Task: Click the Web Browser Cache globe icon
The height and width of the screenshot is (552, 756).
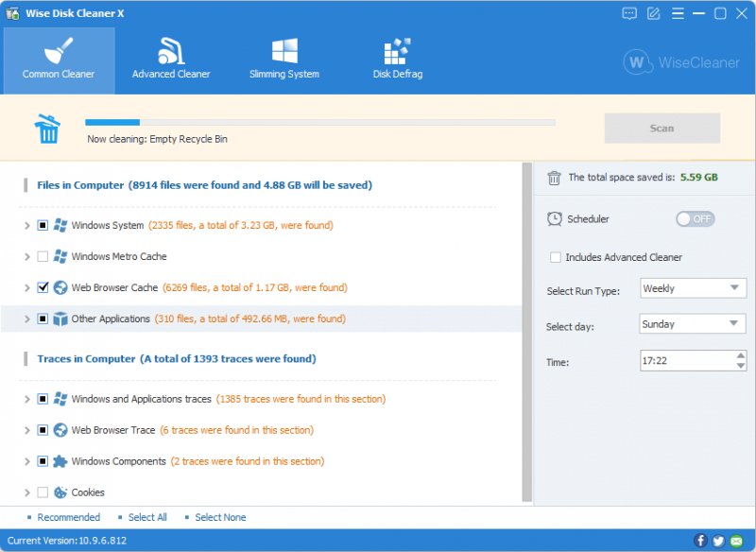Action: pos(60,287)
